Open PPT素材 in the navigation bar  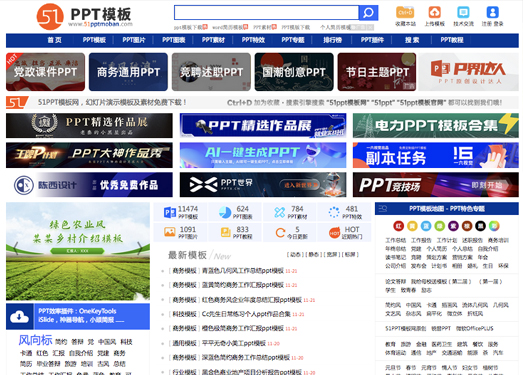pos(213,40)
